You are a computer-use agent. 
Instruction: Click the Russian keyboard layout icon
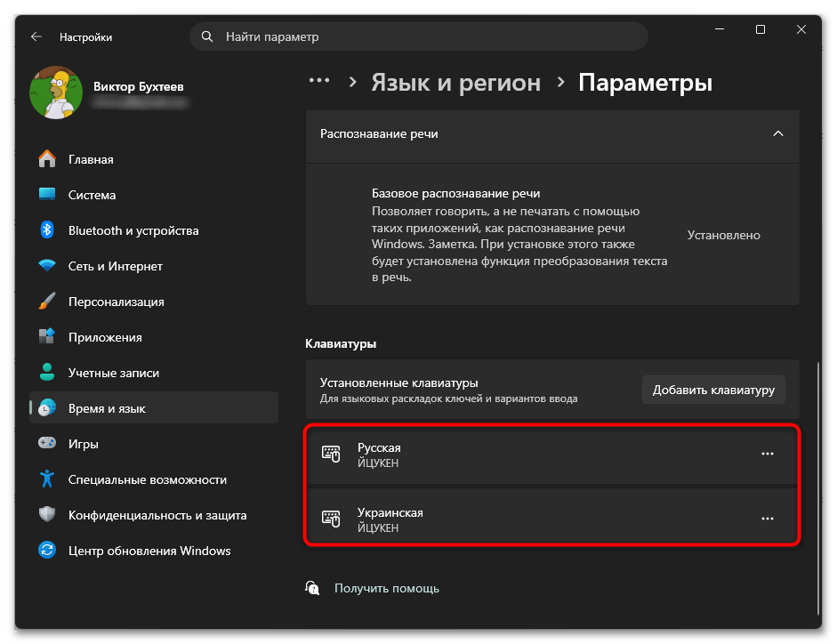[331, 454]
